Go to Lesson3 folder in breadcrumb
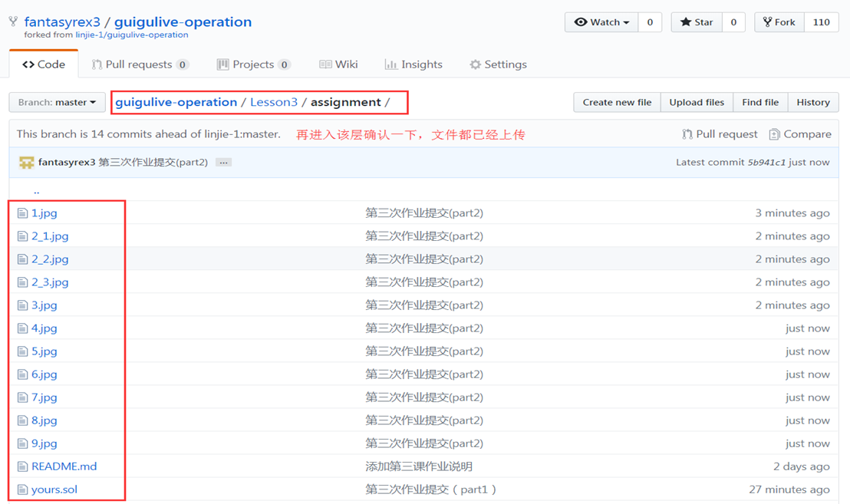The width and height of the screenshot is (850, 504). pyautogui.click(x=274, y=102)
